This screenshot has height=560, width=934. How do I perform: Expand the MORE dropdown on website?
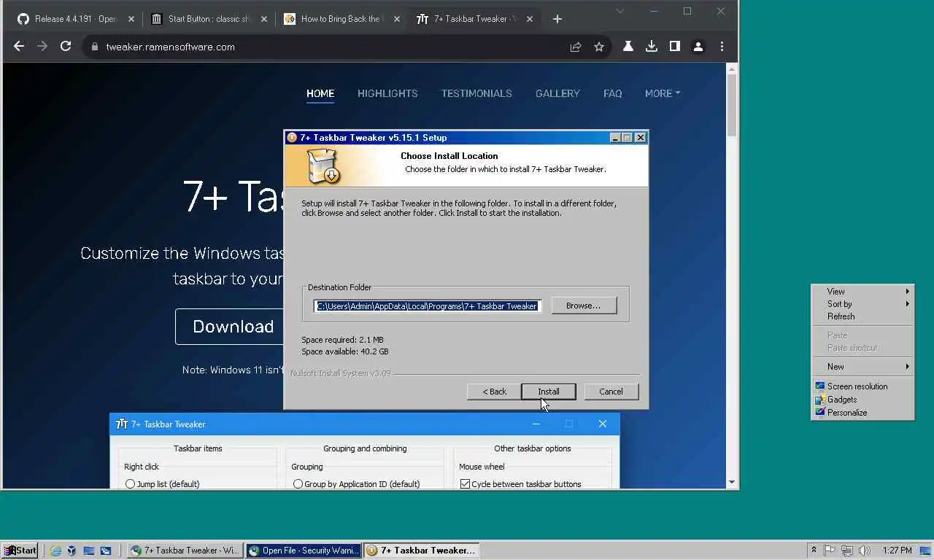tap(663, 93)
